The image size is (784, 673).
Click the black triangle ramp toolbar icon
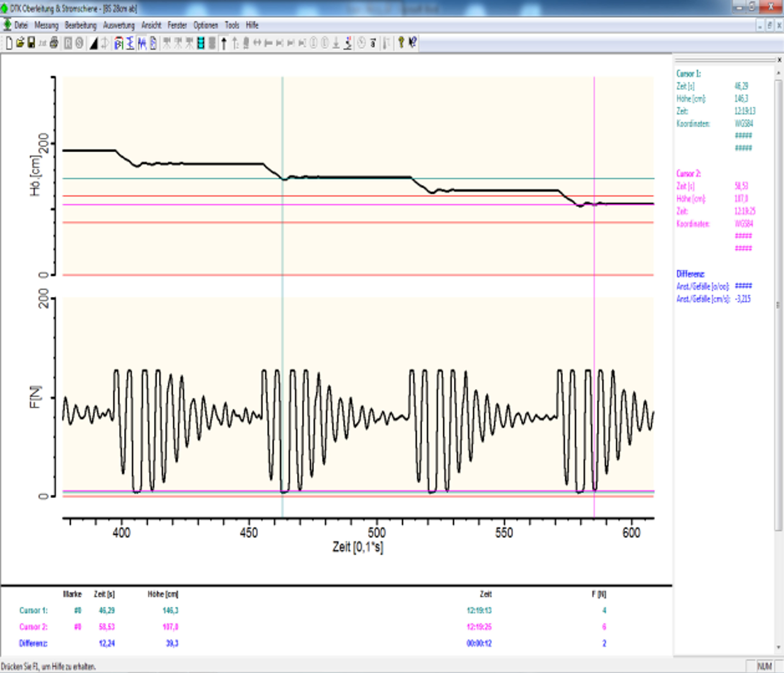tap(93, 44)
